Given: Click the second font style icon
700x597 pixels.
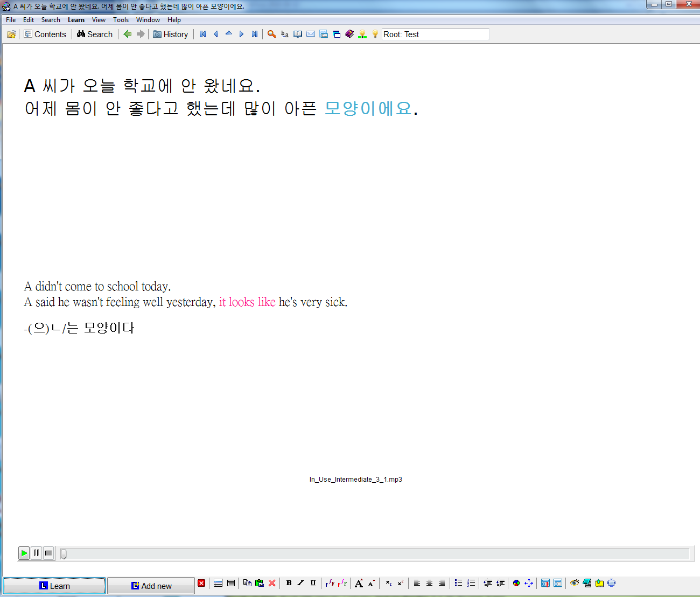Looking at the screenshot, I should pyautogui.click(x=342, y=583).
